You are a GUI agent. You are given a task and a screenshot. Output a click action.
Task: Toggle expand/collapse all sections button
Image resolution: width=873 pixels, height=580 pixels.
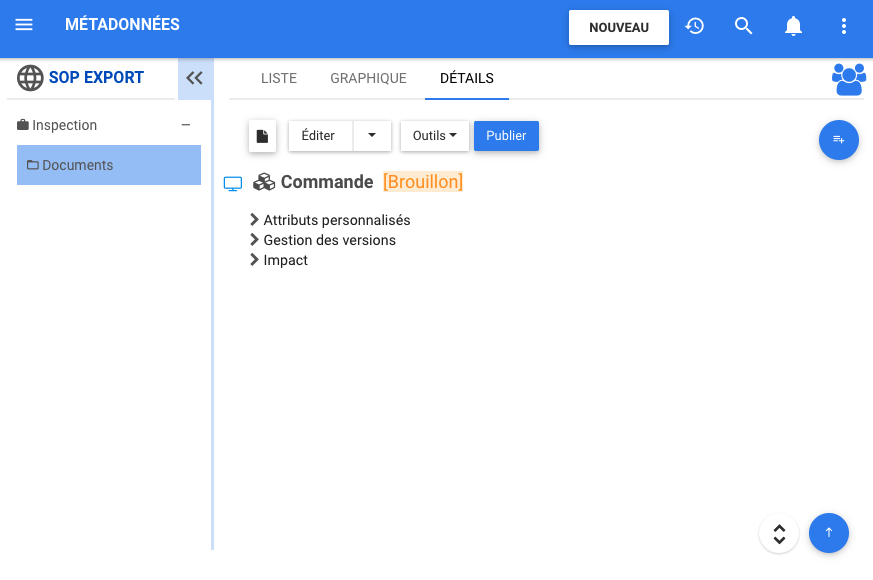779,533
